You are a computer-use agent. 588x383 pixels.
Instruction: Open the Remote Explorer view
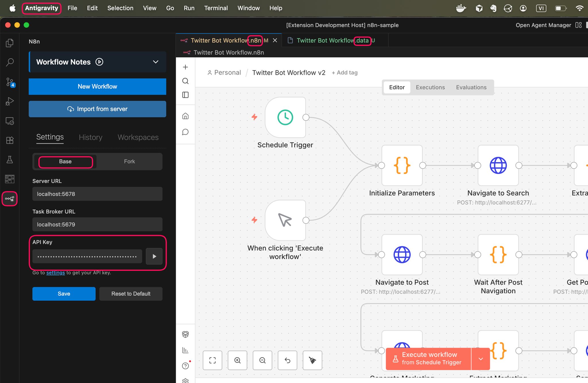pyautogui.click(x=9, y=121)
